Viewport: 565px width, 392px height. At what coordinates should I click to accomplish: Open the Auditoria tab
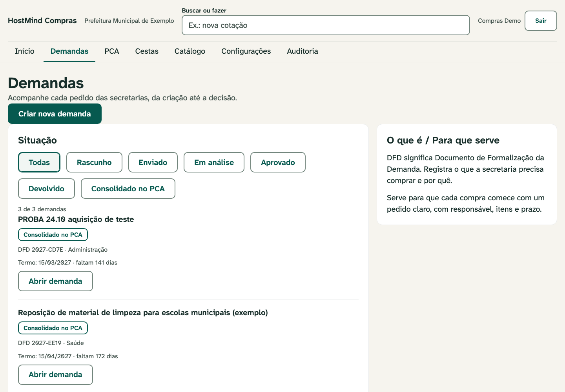point(303,51)
